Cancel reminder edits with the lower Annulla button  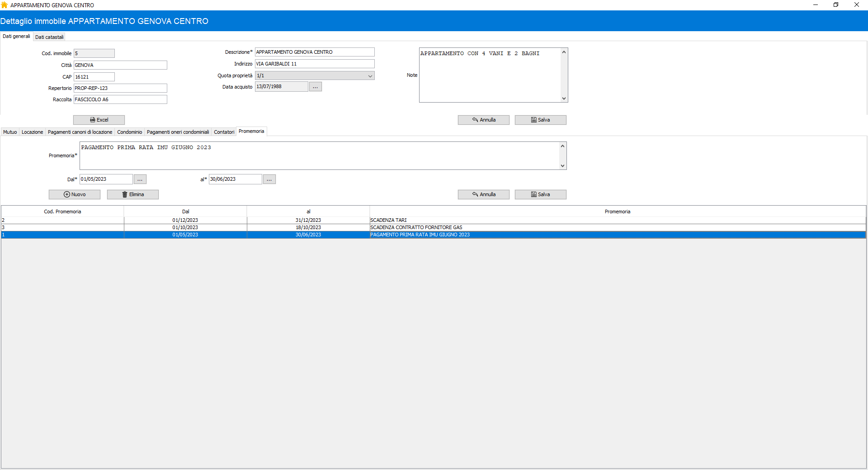483,194
